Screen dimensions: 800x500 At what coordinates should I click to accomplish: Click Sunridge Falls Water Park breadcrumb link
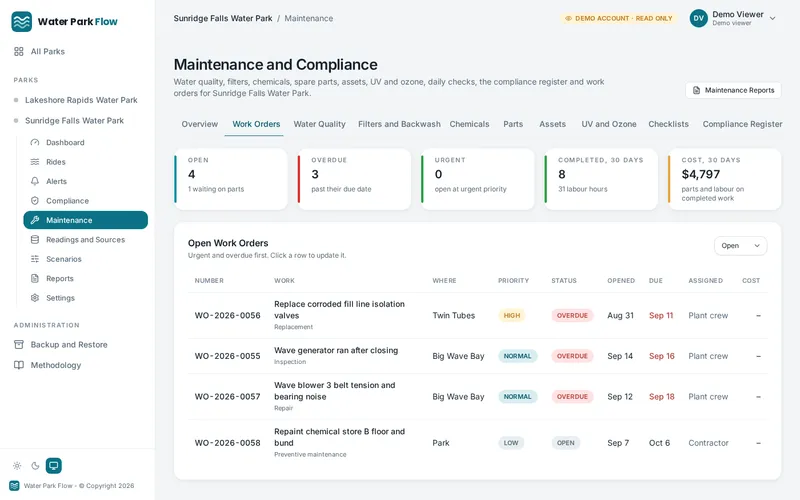(x=223, y=18)
